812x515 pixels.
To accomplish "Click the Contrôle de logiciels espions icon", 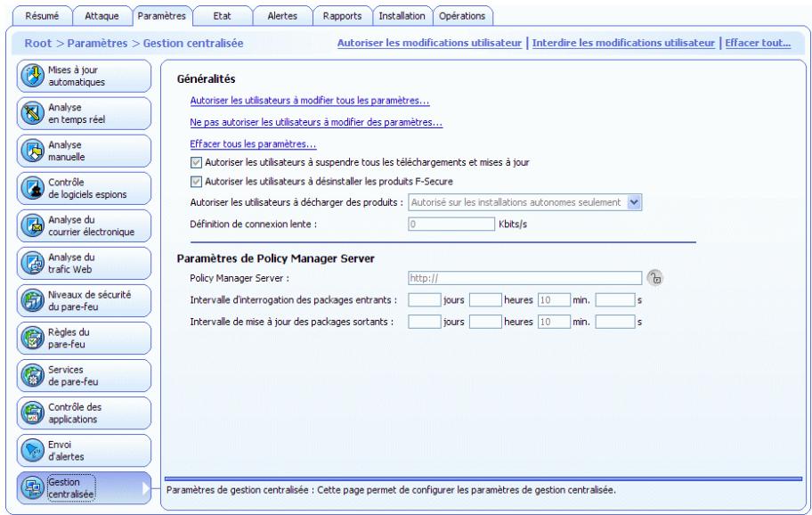I will point(32,188).
